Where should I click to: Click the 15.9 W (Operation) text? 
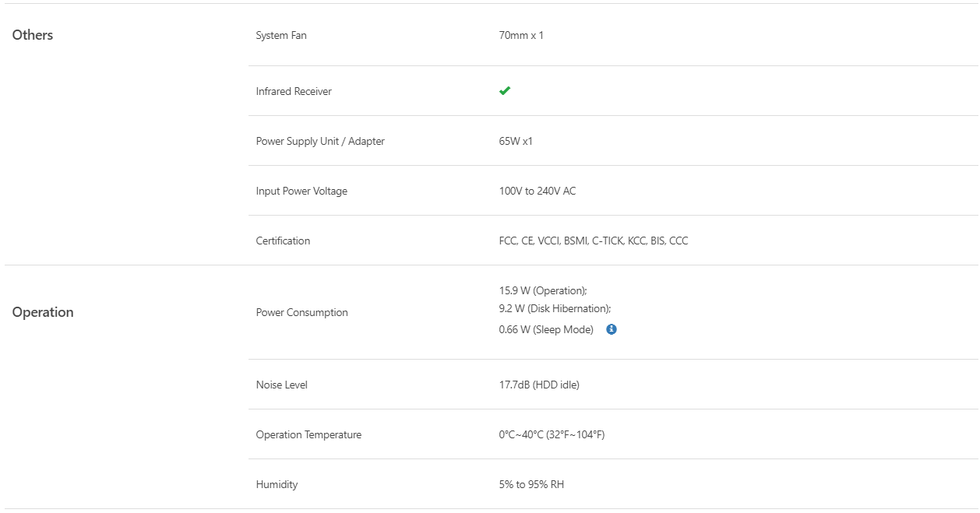543,290
